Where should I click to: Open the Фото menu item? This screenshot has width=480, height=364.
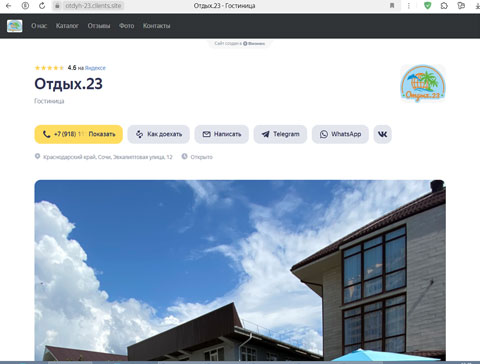126,26
